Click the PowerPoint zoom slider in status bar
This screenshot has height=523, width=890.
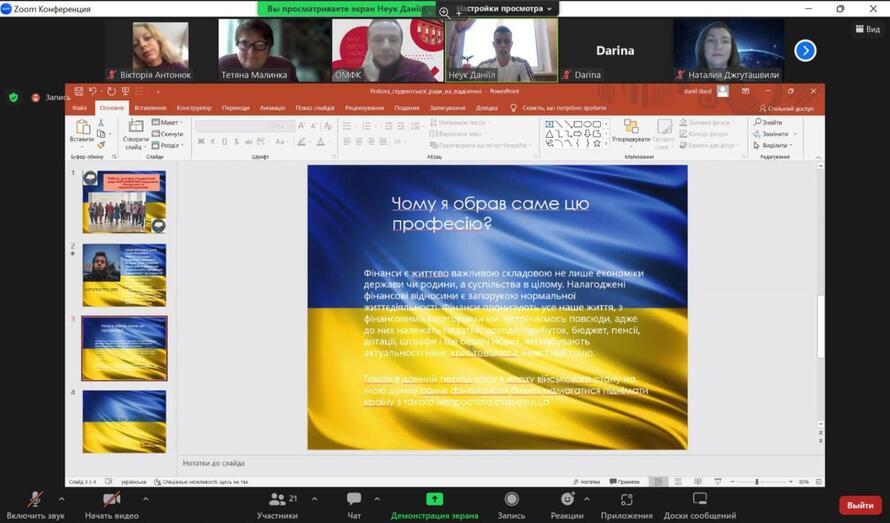click(x=756, y=482)
